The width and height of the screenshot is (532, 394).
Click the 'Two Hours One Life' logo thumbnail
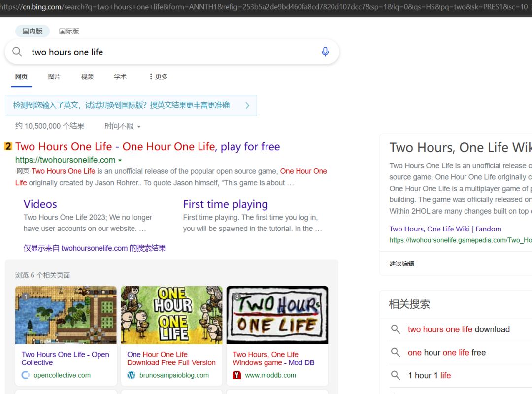click(277, 315)
